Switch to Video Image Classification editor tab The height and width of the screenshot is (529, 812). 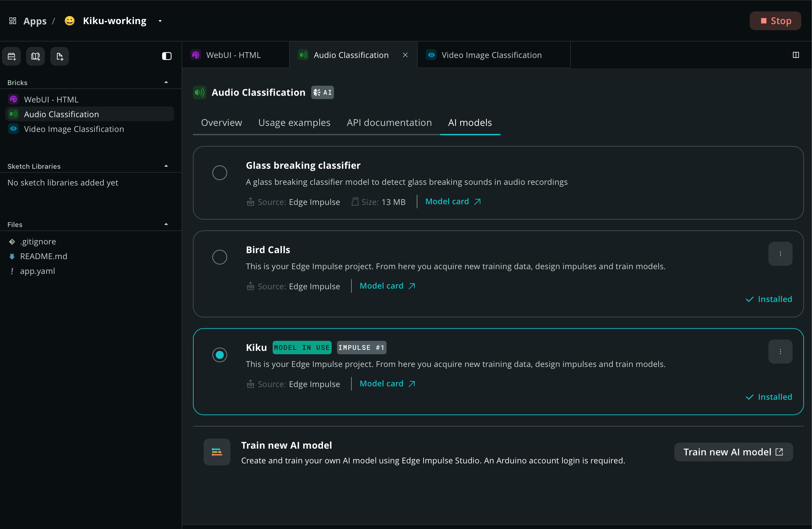493,55
